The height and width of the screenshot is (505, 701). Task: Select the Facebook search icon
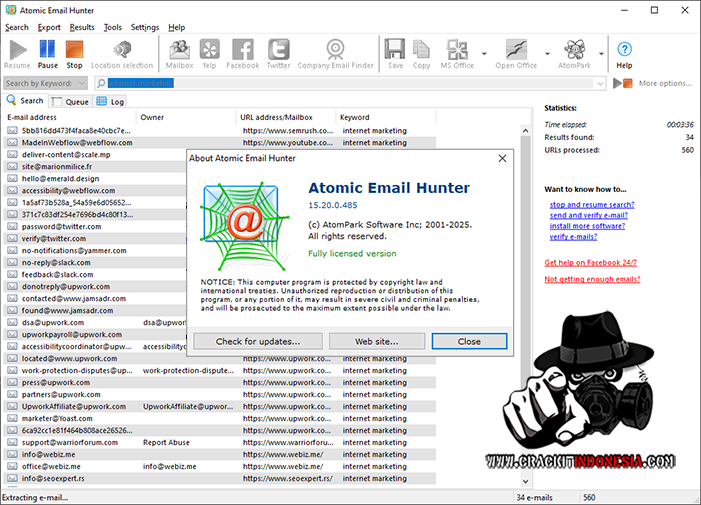tap(242, 53)
